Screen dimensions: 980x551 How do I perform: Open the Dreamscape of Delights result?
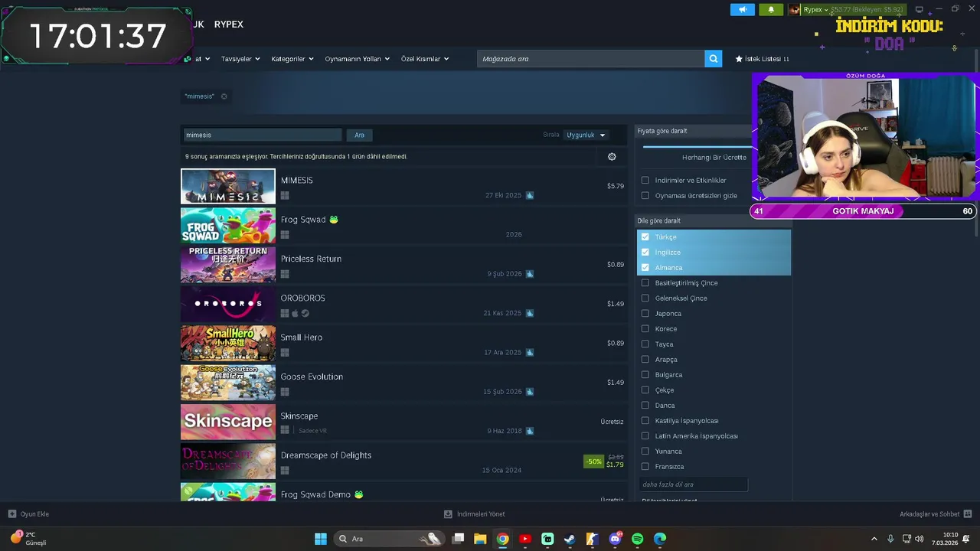coord(404,461)
